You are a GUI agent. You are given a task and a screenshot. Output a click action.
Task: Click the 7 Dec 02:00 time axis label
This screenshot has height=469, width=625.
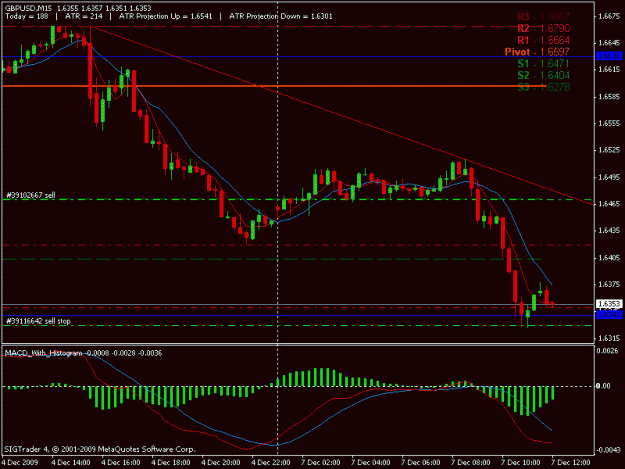pyautogui.click(x=321, y=462)
